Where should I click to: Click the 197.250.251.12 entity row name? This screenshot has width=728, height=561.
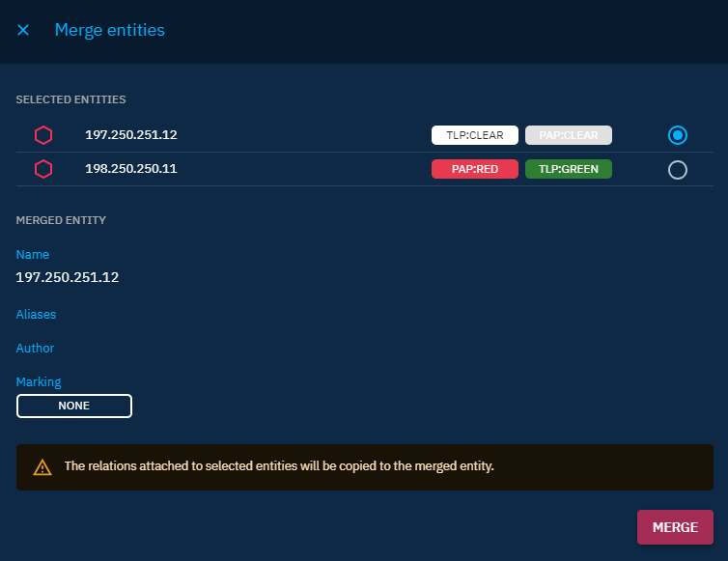point(131,134)
